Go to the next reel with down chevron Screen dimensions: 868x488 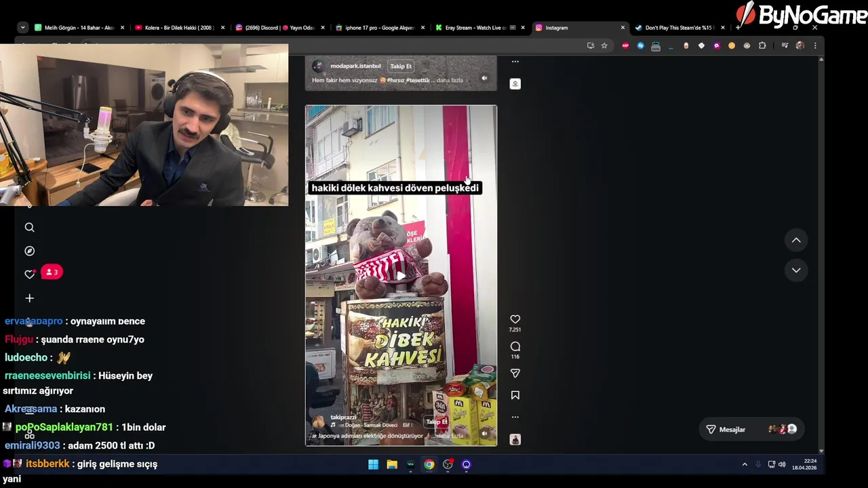tap(796, 270)
